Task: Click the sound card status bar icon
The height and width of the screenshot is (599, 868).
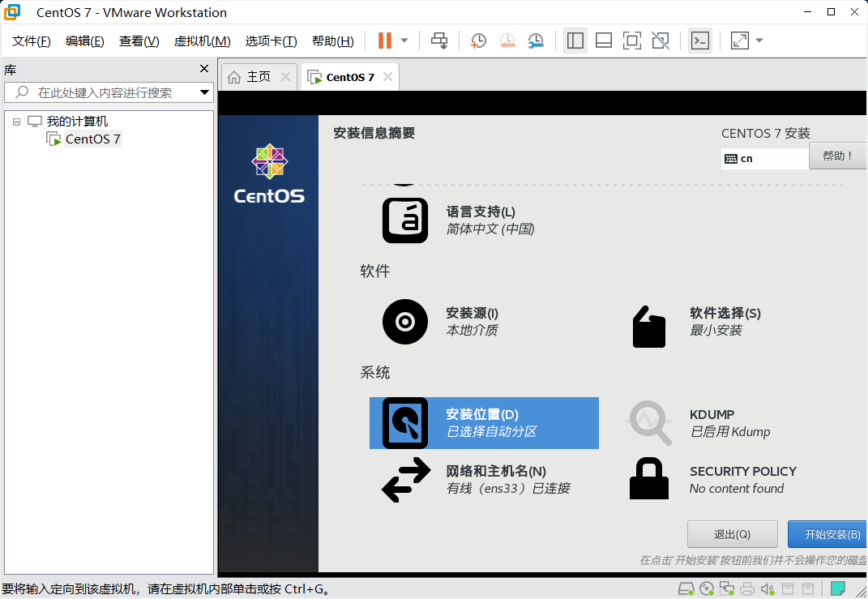Action: [768, 588]
